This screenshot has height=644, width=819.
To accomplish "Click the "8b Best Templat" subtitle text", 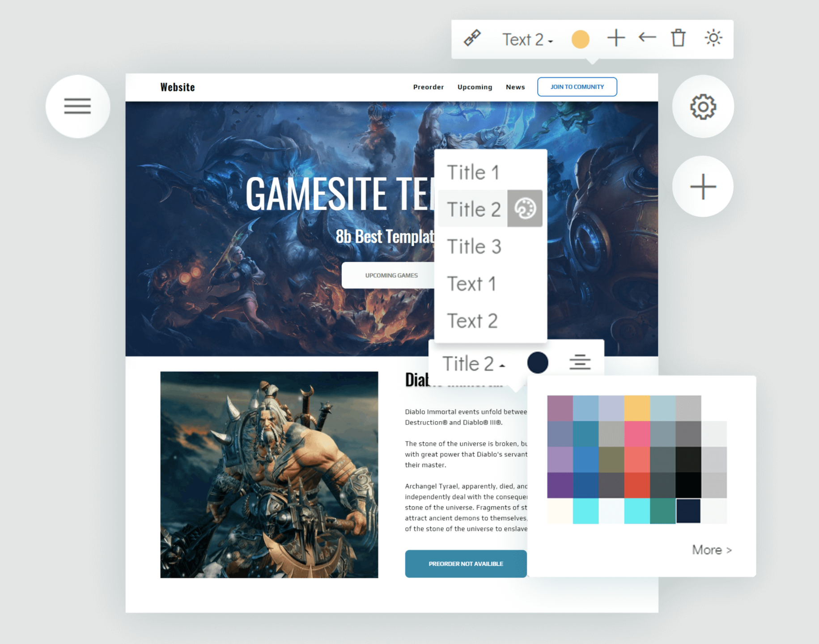I will [x=385, y=236].
